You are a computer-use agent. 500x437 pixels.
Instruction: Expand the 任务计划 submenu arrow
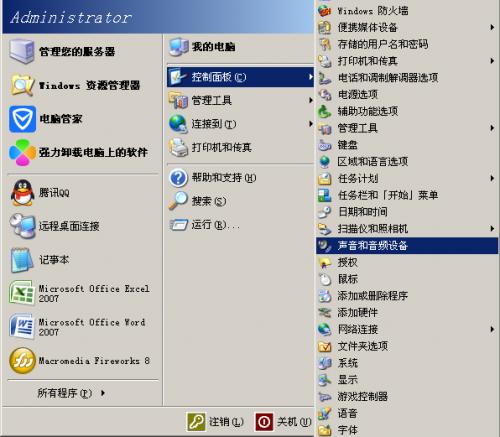click(492, 178)
